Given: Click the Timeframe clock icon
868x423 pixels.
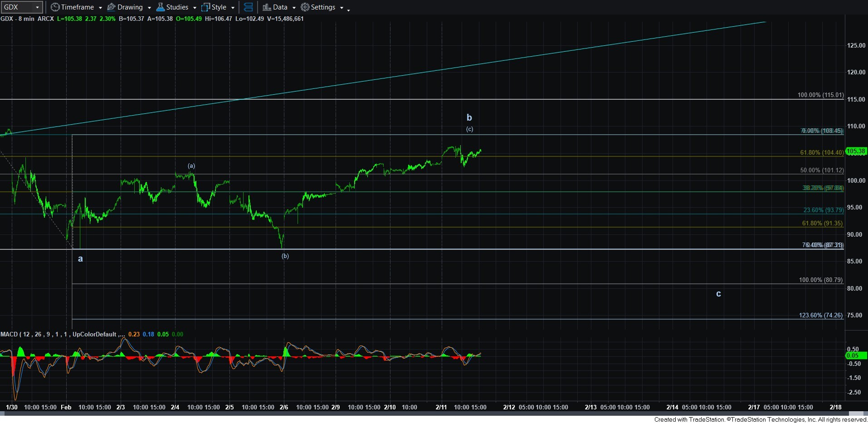Looking at the screenshot, I should [x=55, y=7].
